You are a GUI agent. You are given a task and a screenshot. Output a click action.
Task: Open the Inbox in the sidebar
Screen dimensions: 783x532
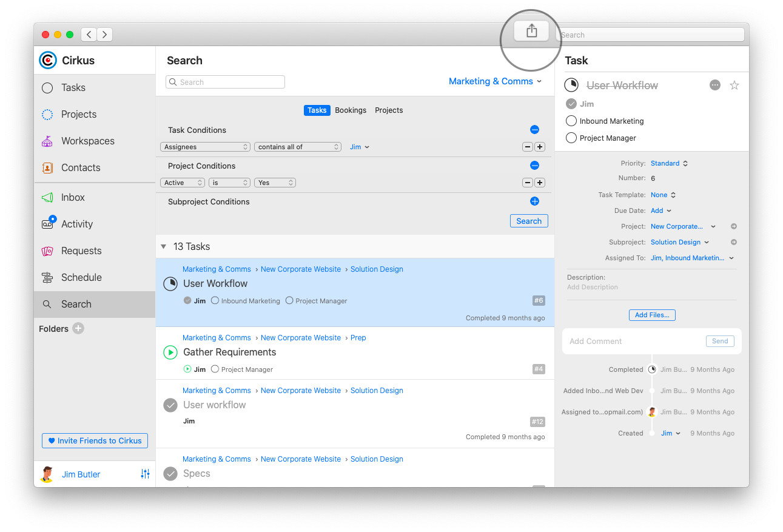pos(95,197)
